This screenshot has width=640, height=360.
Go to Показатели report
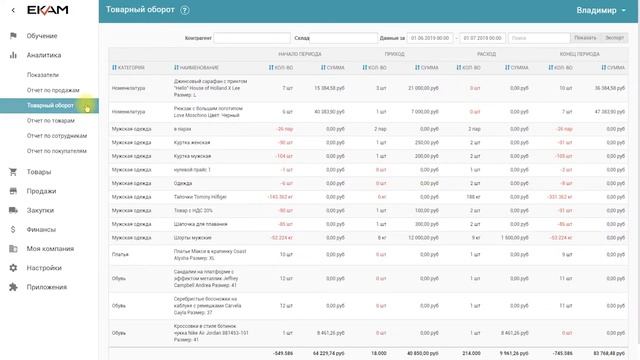pyautogui.click(x=43, y=75)
